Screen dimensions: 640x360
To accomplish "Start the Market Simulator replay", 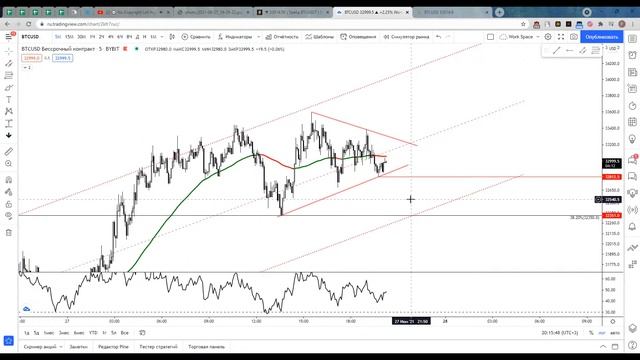I will coord(406,37).
